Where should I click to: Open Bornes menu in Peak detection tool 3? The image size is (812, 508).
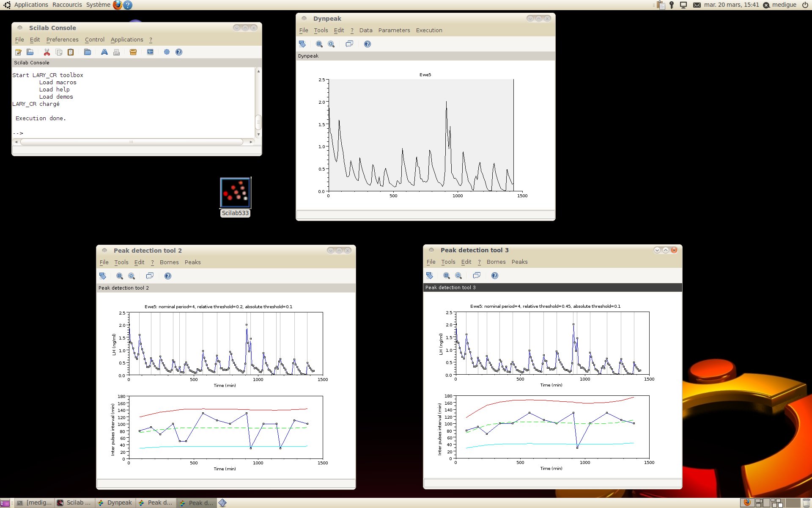tap(496, 262)
